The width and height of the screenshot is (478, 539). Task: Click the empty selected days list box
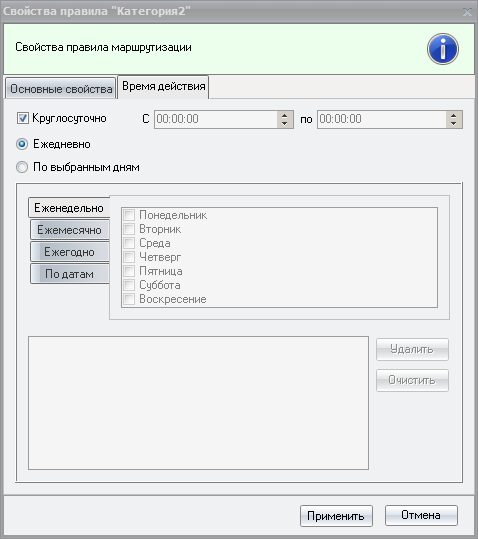point(198,403)
